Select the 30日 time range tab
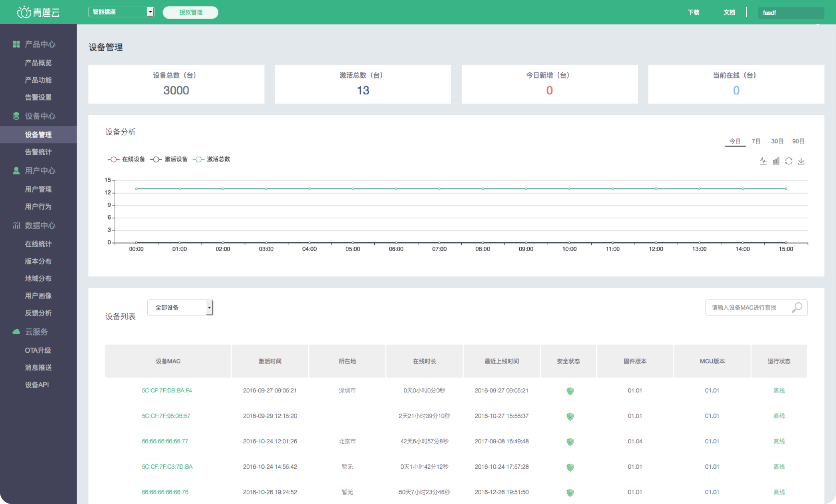The width and height of the screenshot is (836, 504). click(777, 141)
